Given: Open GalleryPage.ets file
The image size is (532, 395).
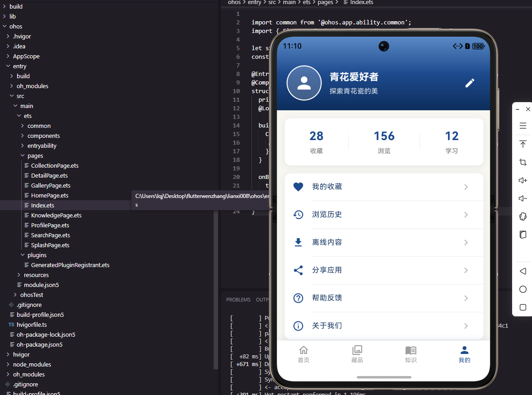Looking at the screenshot, I should click(51, 185).
